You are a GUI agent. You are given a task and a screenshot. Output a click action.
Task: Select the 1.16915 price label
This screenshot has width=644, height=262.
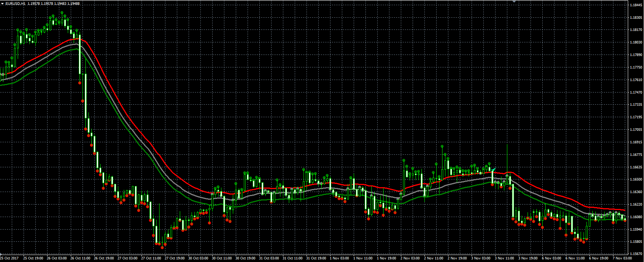pyautogui.click(x=636, y=142)
